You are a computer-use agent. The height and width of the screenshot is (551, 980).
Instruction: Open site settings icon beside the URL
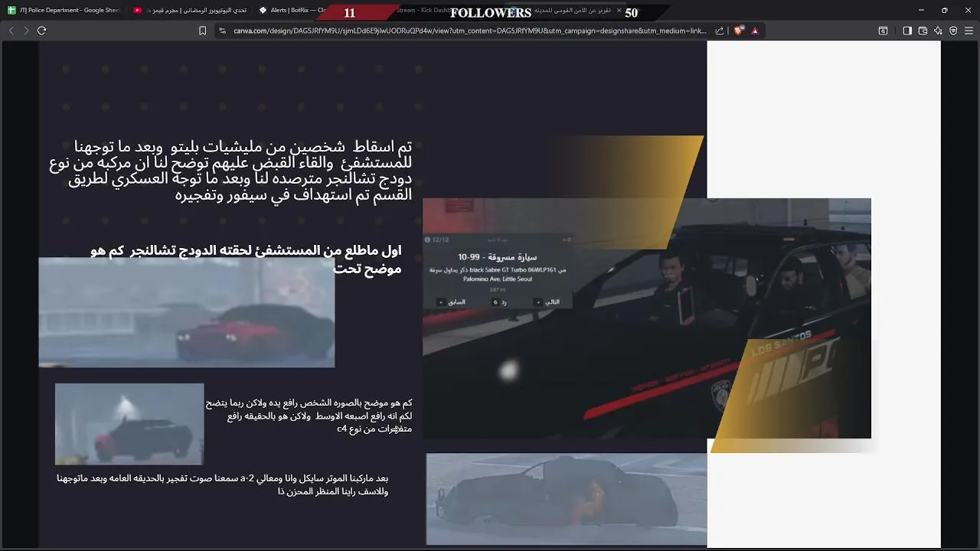[x=222, y=31]
